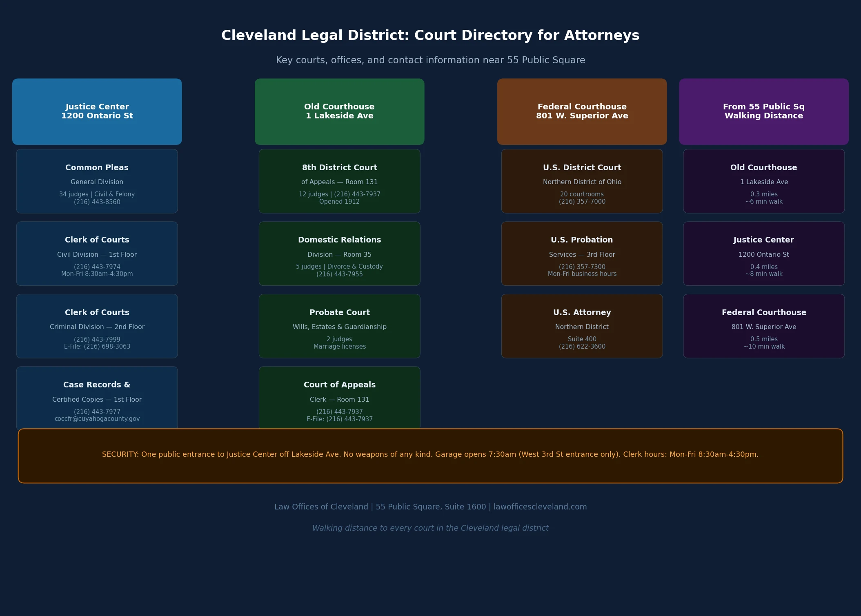Click the subtitle about 55 Public Square

(430, 60)
